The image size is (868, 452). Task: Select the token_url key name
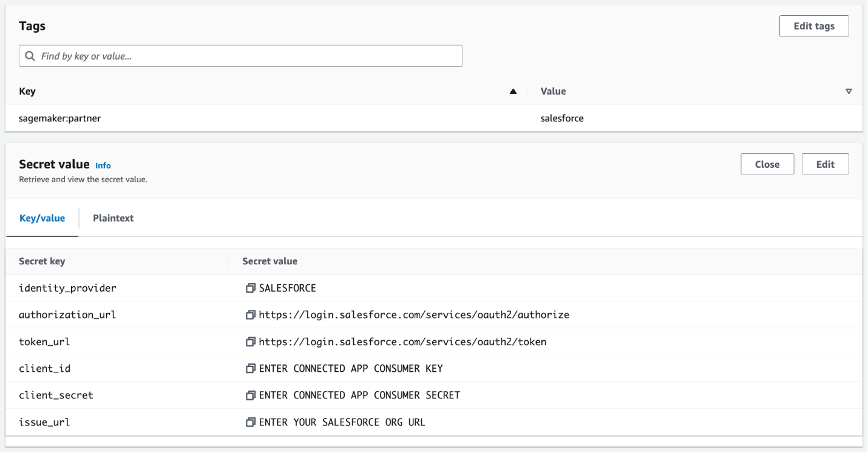point(44,341)
